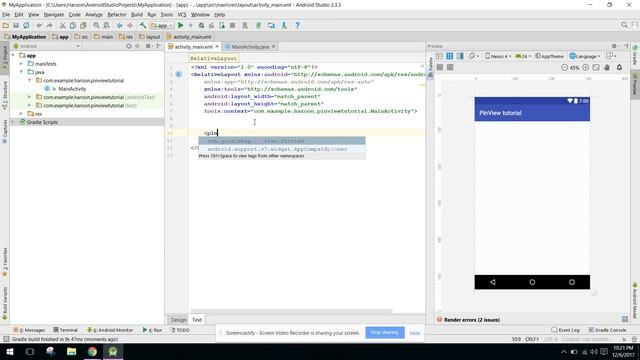This screenshot has height=360, width=640.
Task: Toggle the Gradle side tool window
Action: click(x=635, y=55)
